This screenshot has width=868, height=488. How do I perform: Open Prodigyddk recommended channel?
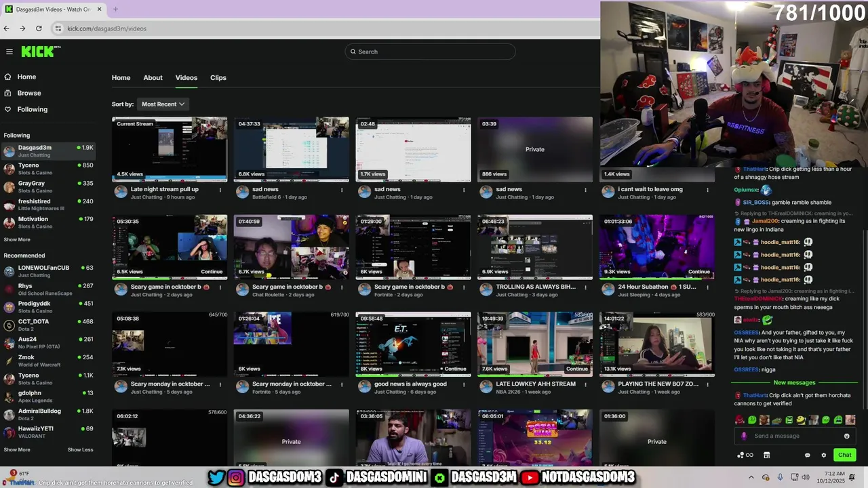[x=49, y=307]
